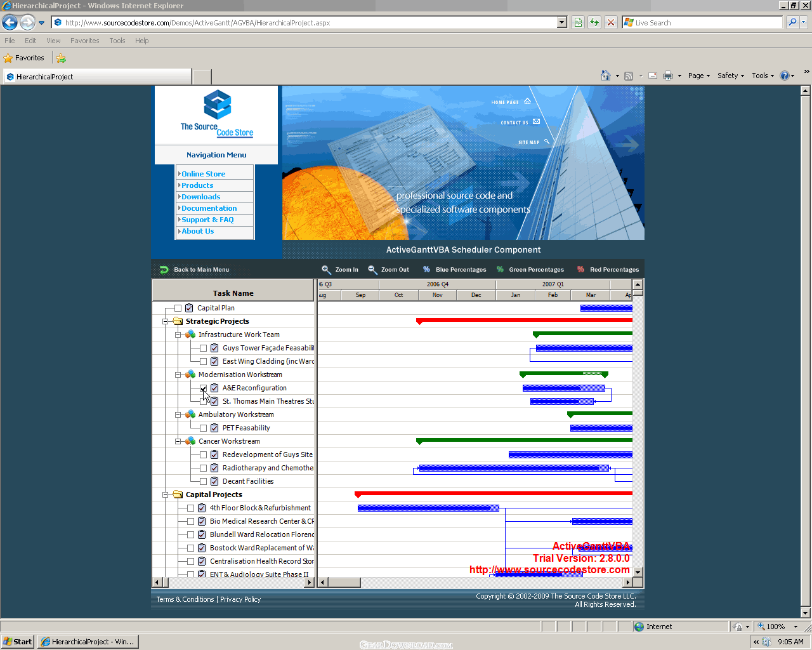
Task: Click the Help question mark icon
Action: coord(785,76)
